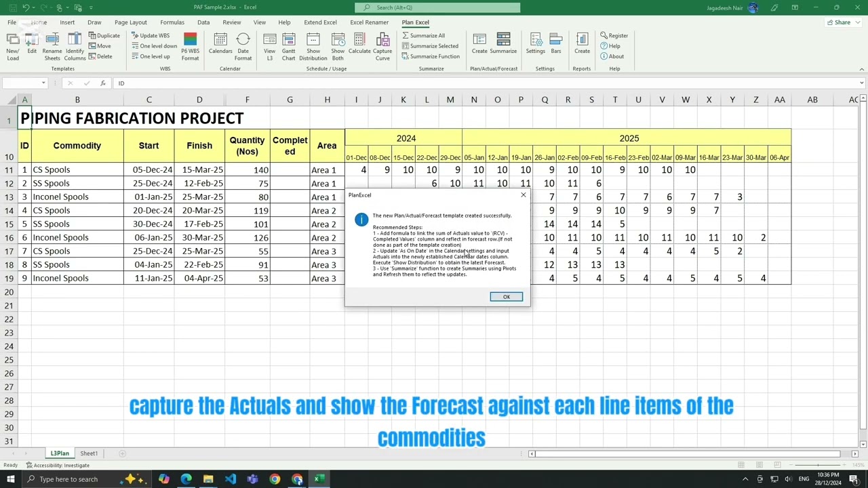Click One level down

155,46
